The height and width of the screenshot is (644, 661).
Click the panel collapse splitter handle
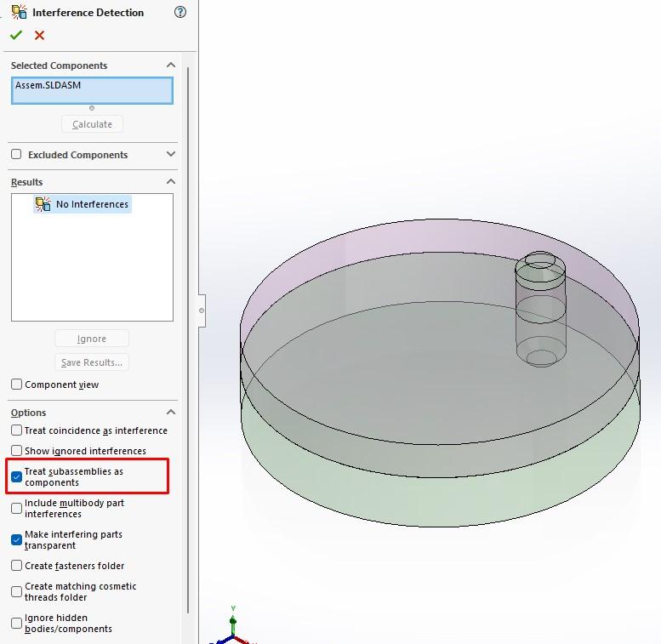[x=202, y=311]
